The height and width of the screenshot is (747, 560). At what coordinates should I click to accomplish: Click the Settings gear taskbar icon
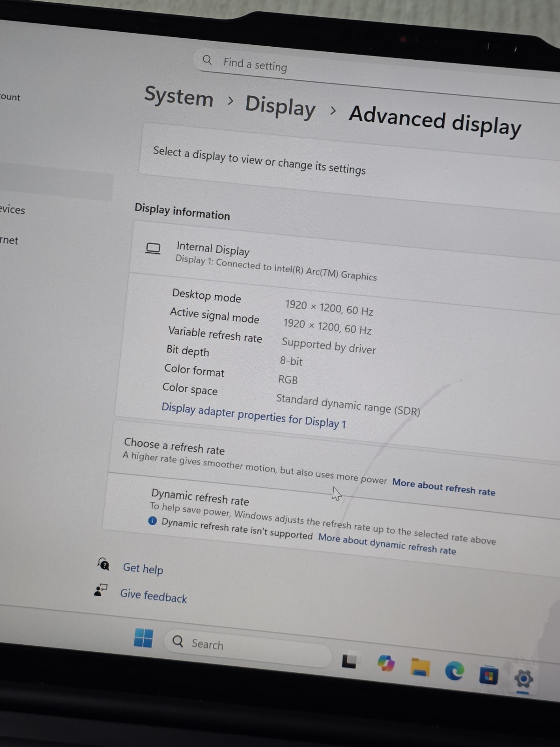pyautogui.click(x=523, y=679)
